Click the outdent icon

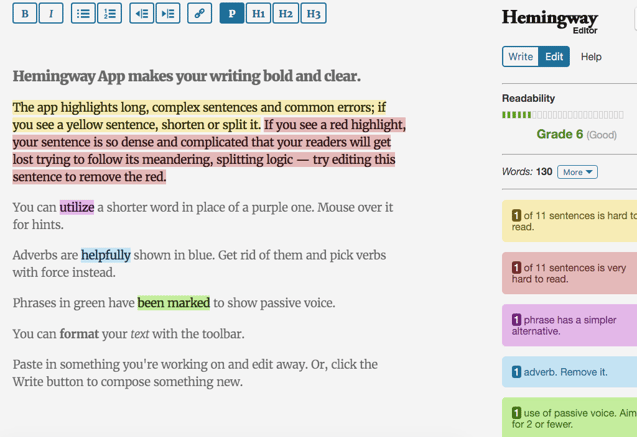[142, 14]
